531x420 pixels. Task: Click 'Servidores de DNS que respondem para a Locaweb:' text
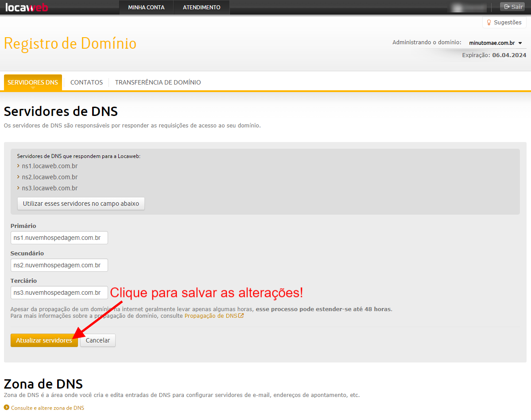pyautogui.click(x=78, y=156)
